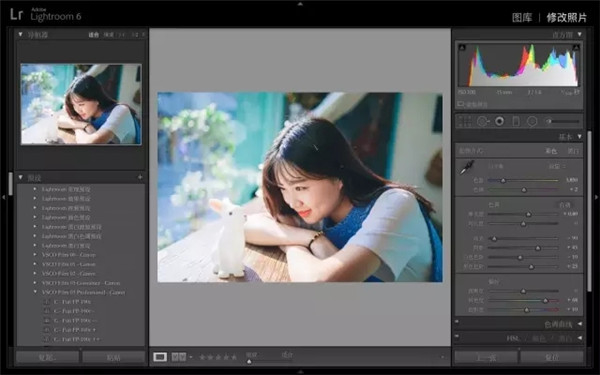Choose 黑白 (Black & White) treatment

point(573,151)
